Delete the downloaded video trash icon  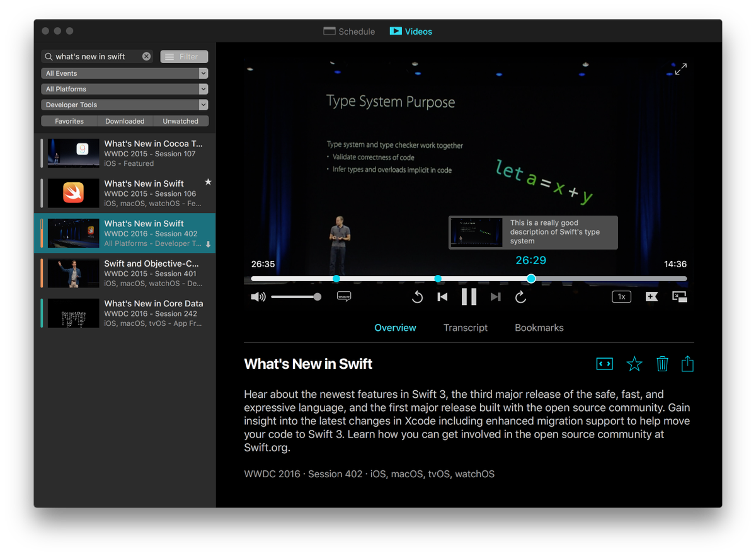pyautogui.click(x=662, y=364)
